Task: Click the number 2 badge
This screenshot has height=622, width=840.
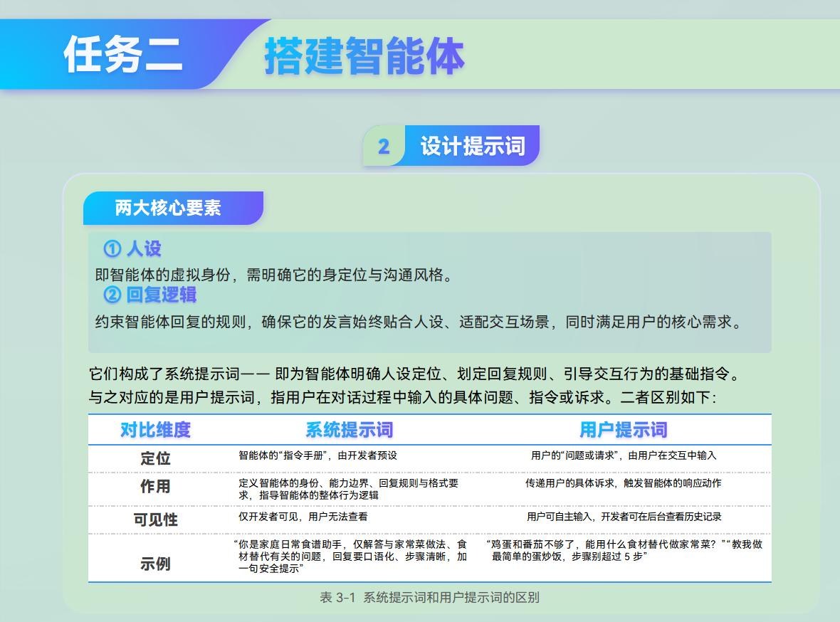Action: 384,147
